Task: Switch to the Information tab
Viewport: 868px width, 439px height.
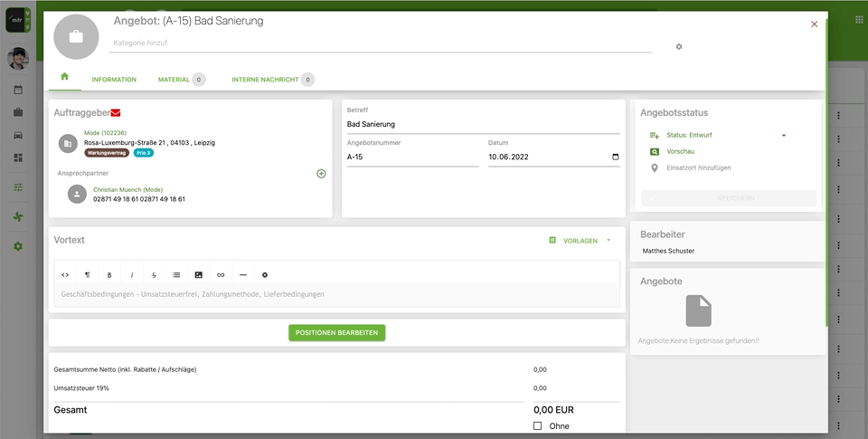Action: click(x=114, y=80)
